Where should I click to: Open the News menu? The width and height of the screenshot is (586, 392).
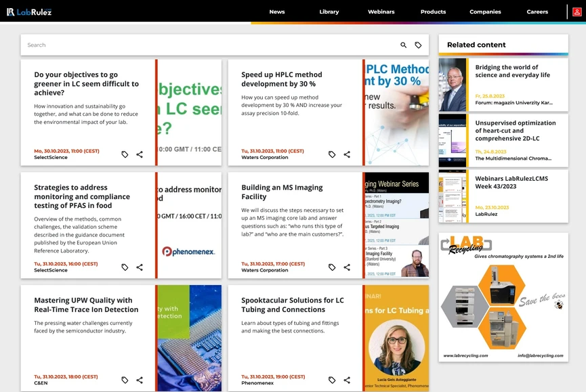pyautogui.click(x=277, y=12)
